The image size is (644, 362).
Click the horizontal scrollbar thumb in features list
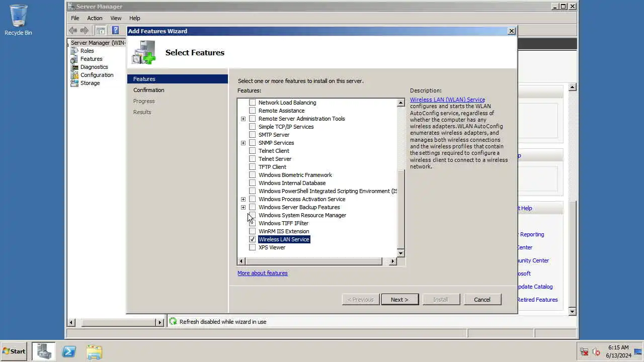click(314, 261)
